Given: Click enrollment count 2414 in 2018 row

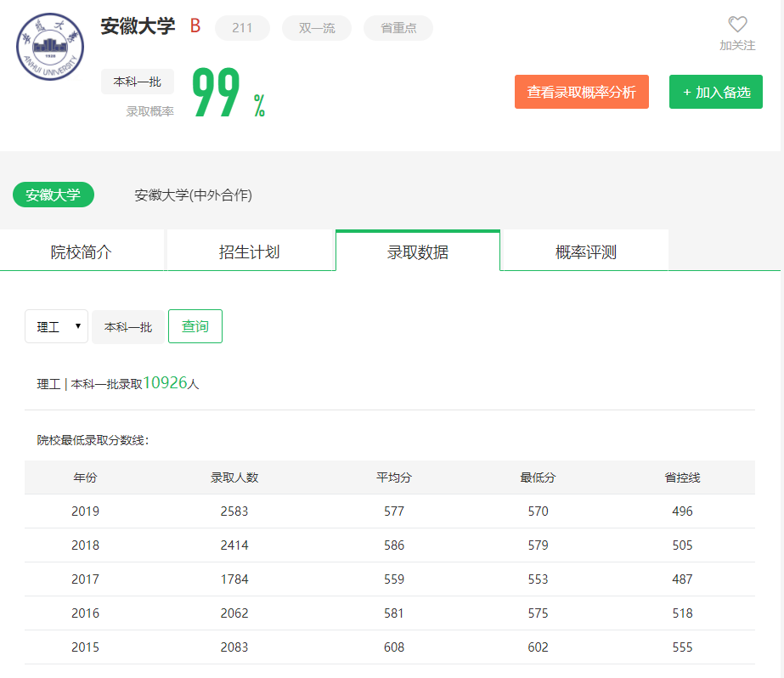Looking at the screenshot, I should click(234, 545).
